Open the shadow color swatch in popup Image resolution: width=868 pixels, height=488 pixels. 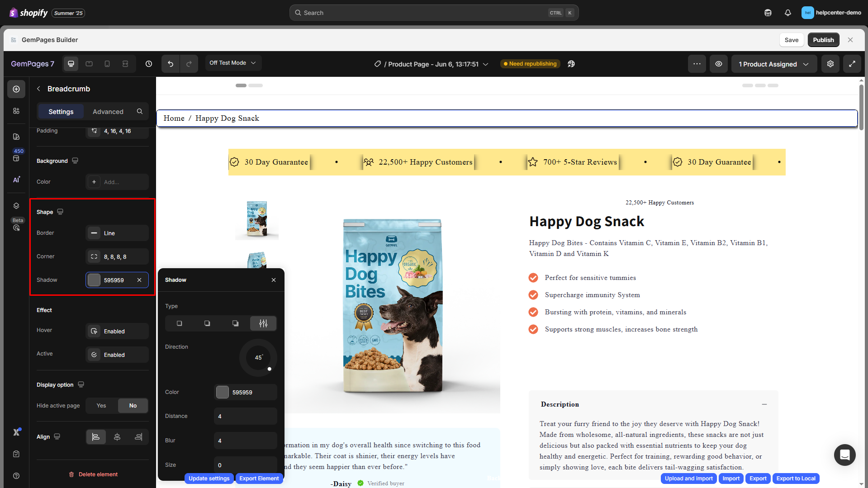click(223, 392)
